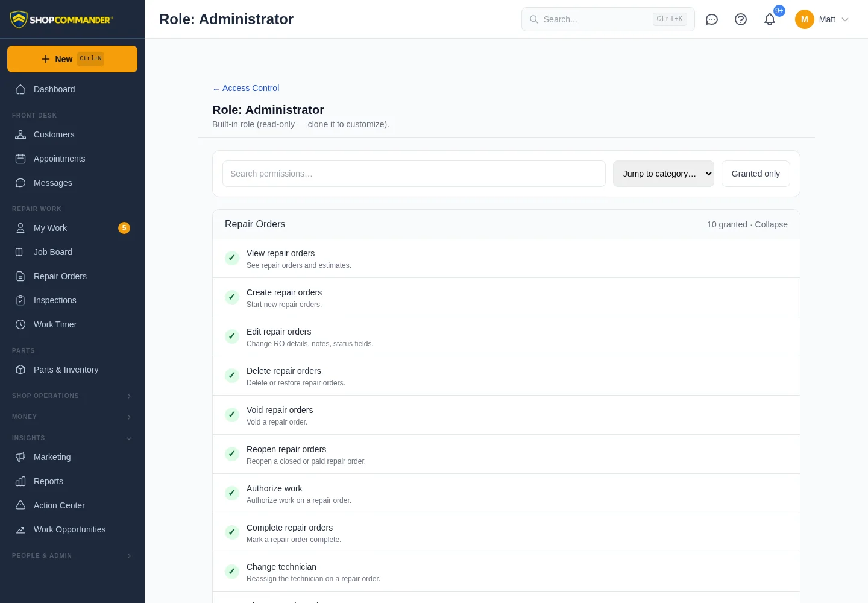This screenshot has height=603, width=868.
Task: Click the Customers people icon
Action: click(x=20, y=134)
